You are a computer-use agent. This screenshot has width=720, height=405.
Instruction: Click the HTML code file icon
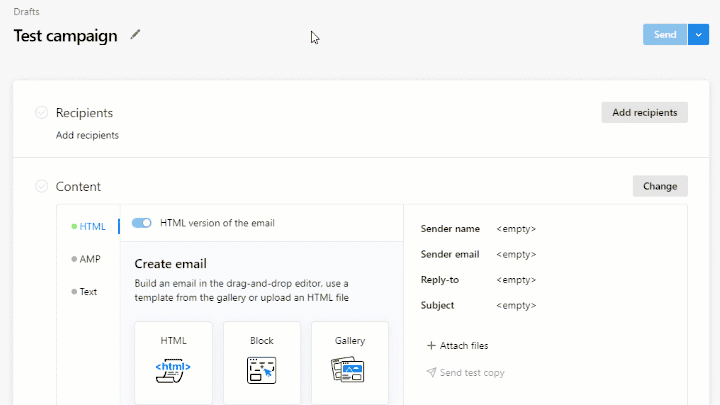pyautogui.click(x=173, y=370)
